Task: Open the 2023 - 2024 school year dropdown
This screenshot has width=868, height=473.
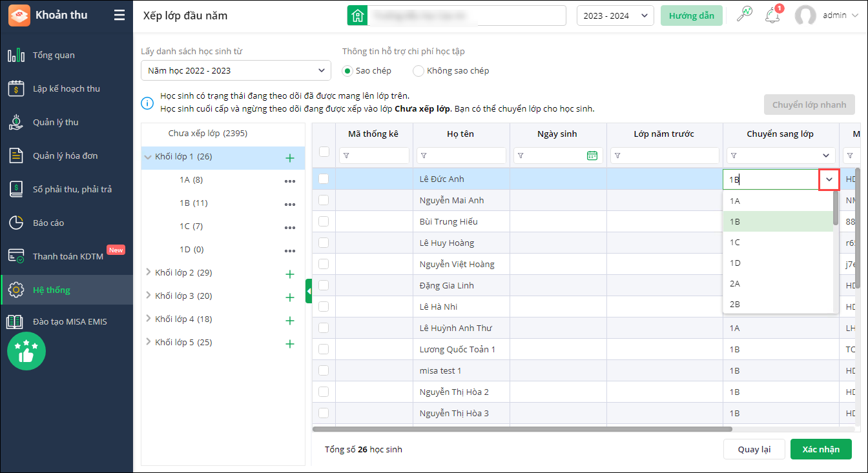Action: coord(615,16)
